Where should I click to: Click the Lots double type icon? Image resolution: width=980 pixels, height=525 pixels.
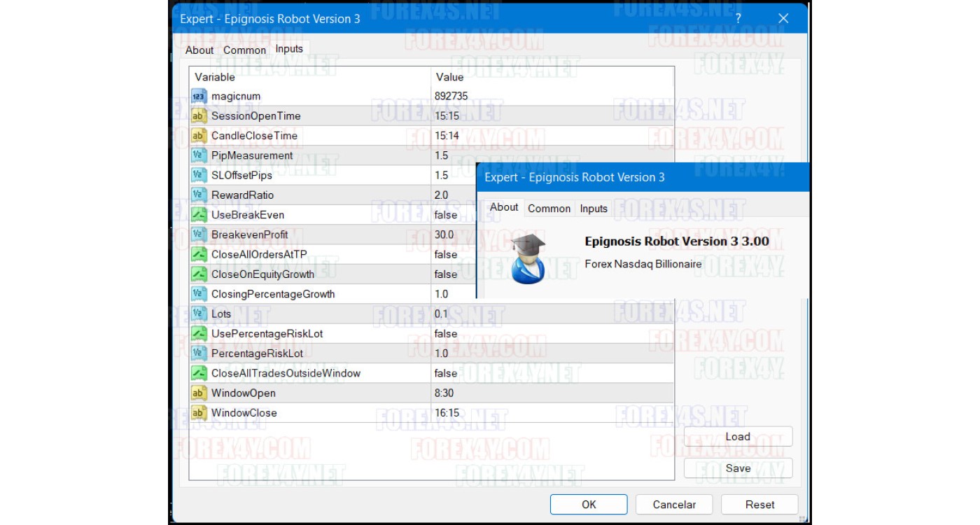[x=199, y=314]
